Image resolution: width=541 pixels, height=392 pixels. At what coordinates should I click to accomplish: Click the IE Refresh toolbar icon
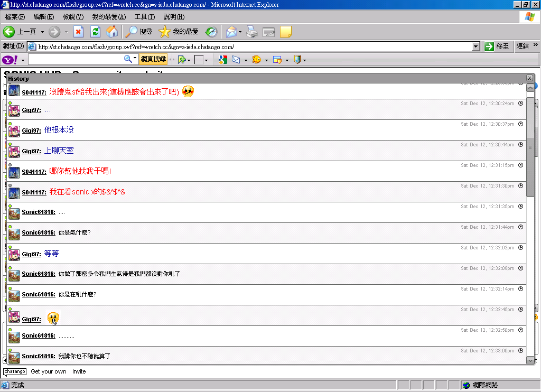coord(95,32)
